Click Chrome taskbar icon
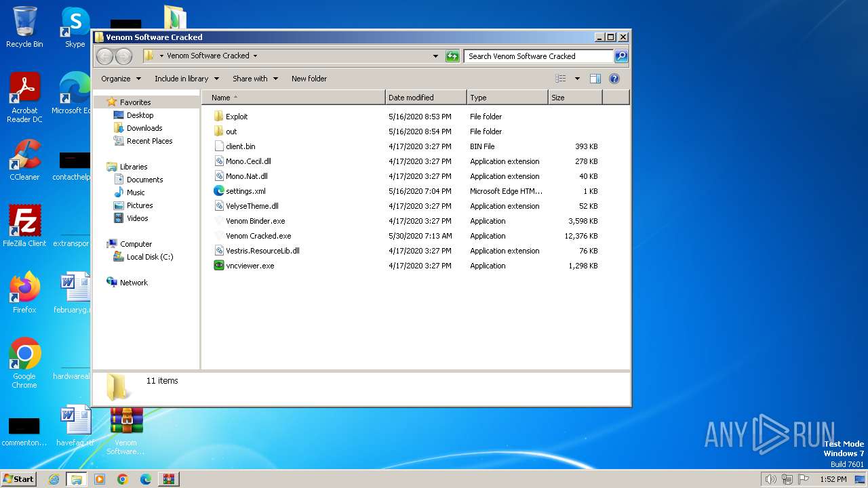The image size is (868, 488). tap(122, 479)
